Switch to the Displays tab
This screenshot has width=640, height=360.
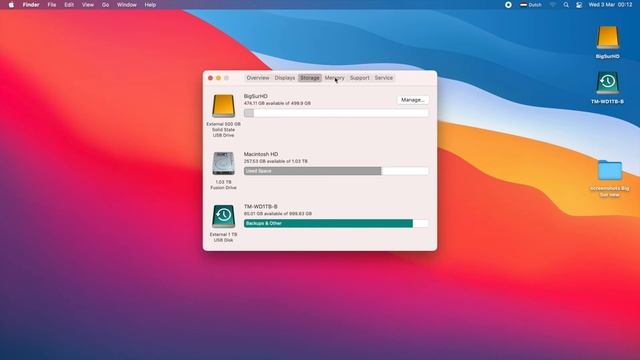tap(284, 78)
